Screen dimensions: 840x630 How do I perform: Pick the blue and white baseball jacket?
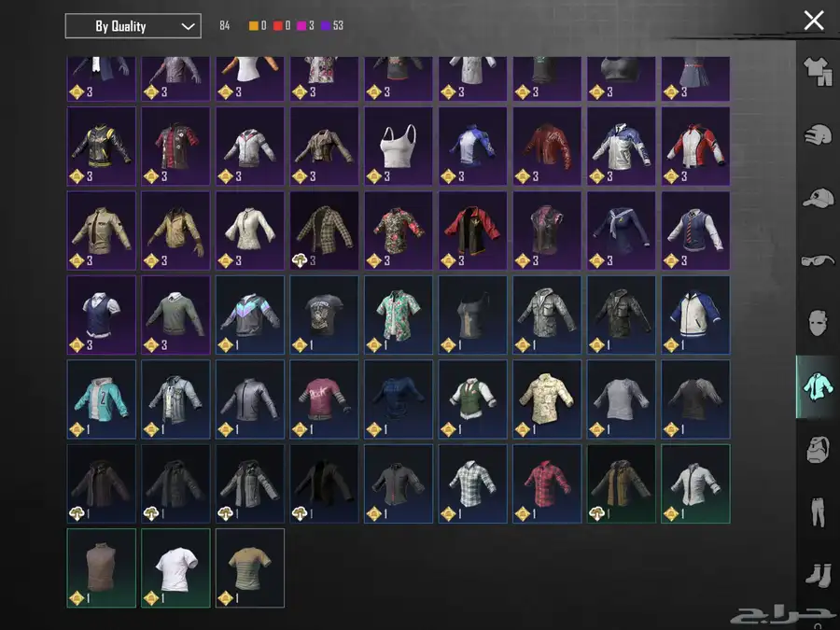click(x=695, y=315)
